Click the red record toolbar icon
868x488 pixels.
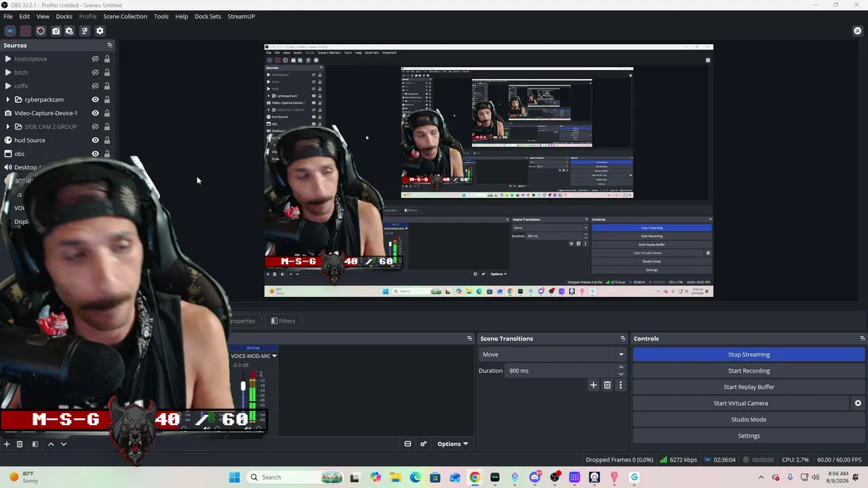click(x=25, y=30)
